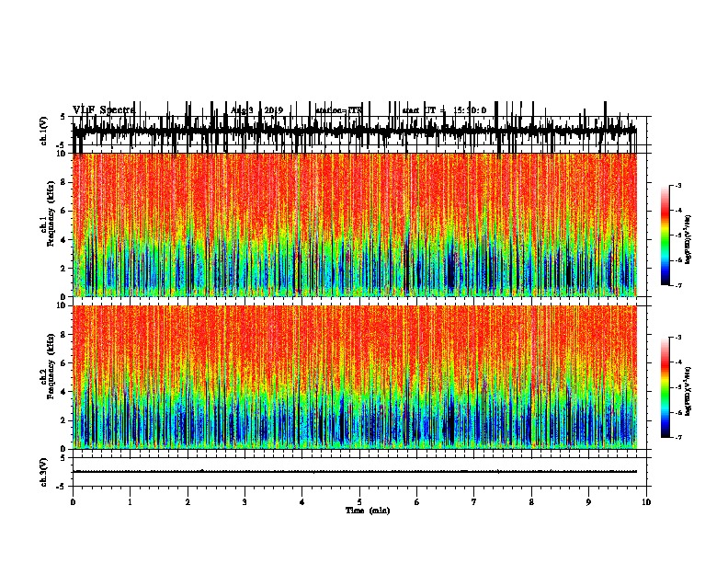
Task: Click the '-7' label on ch.2 color bar
Action: (677, 437)
